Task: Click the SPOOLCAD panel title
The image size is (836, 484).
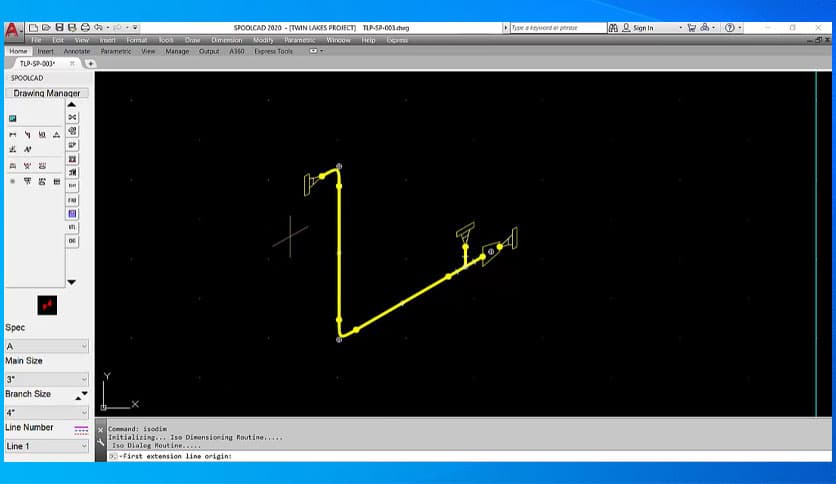Action: coord(27,78)
